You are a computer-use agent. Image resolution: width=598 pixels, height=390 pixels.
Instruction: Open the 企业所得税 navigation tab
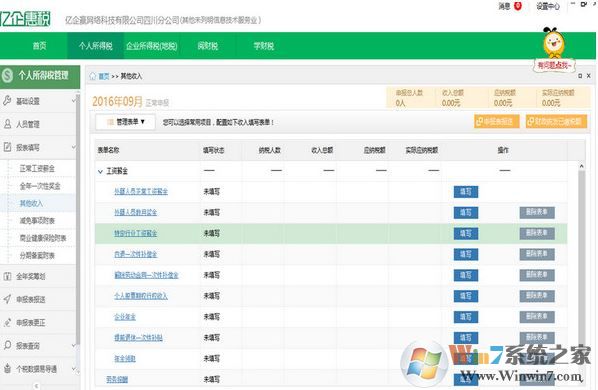click(x=151, y=46)
